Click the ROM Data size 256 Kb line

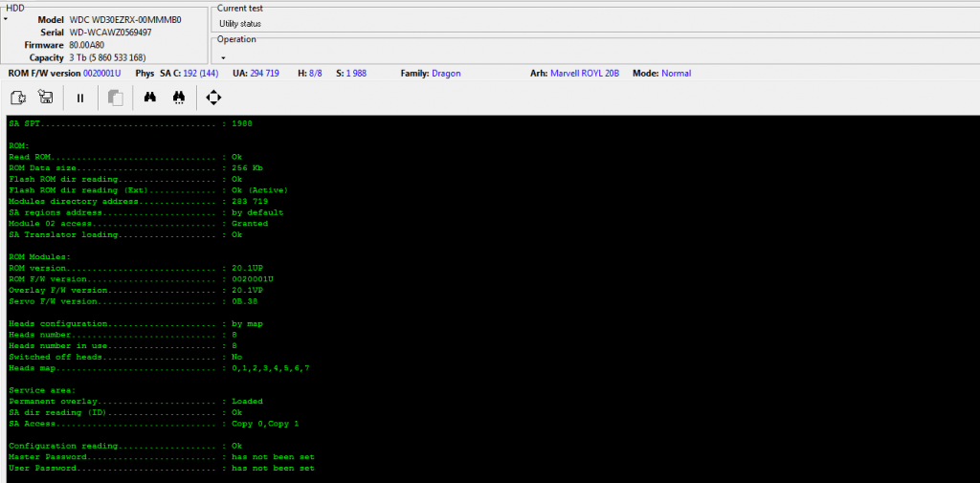coord(138,168)
